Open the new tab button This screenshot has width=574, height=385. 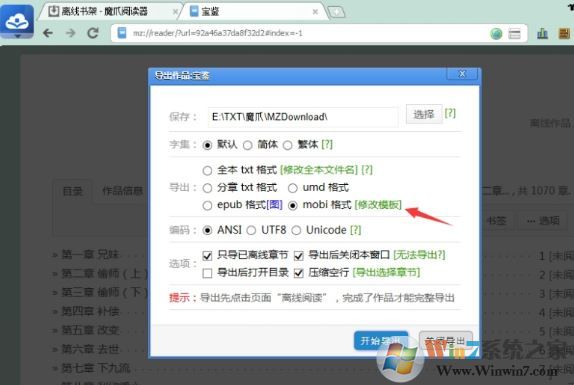point(336,12)
